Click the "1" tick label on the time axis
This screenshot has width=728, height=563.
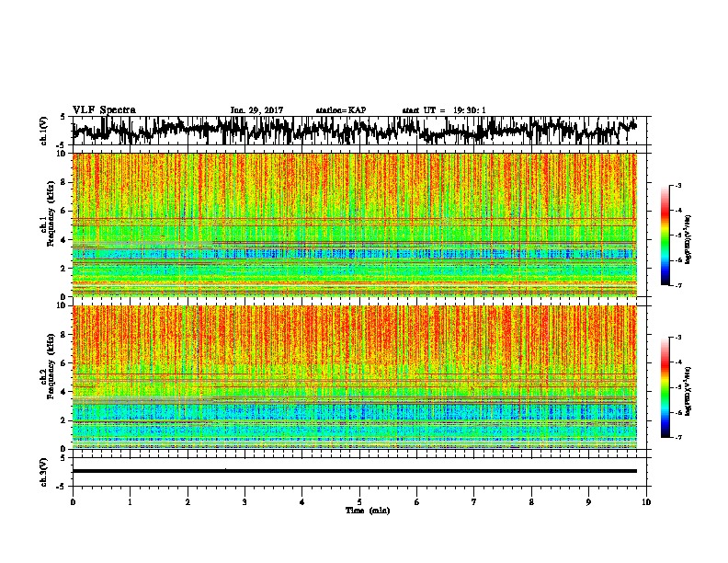pos(130,502)
